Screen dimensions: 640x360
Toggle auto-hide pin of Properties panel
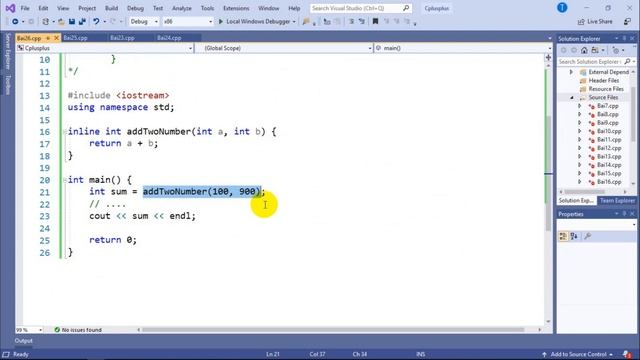(624, 214)
